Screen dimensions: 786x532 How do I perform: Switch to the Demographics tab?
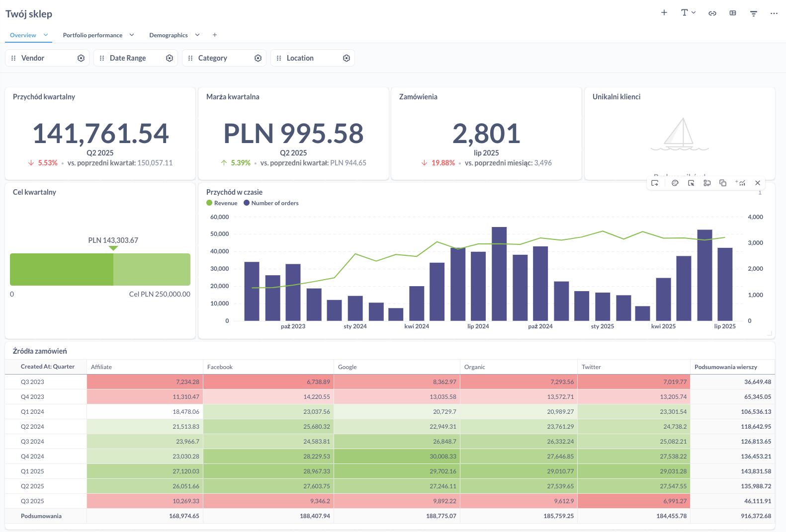click(169, 35)
